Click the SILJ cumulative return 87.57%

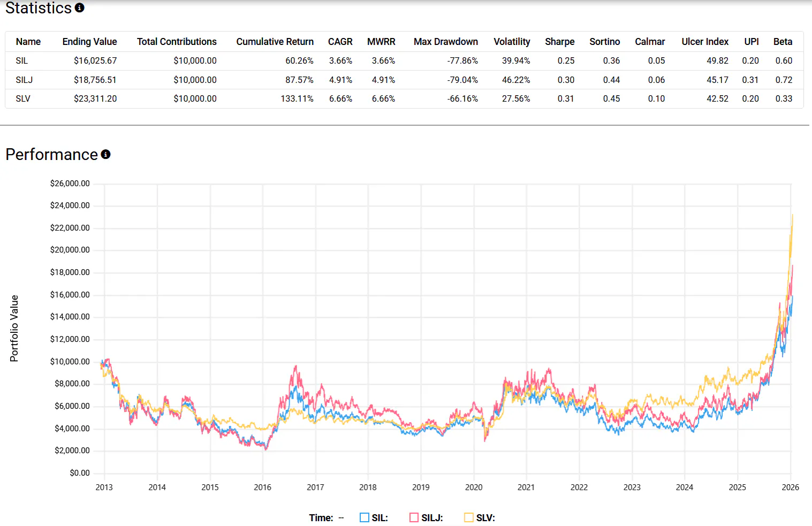300,80
